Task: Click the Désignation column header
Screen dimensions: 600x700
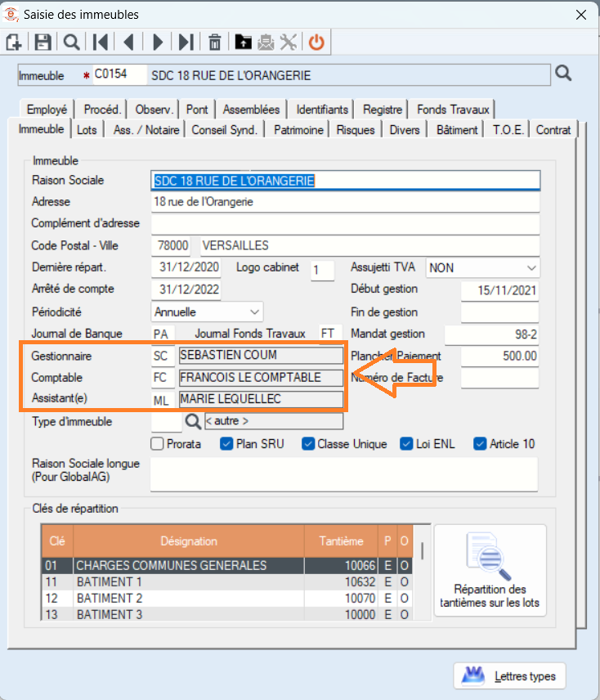Action: pyautogui.click(x=189, y=541)
